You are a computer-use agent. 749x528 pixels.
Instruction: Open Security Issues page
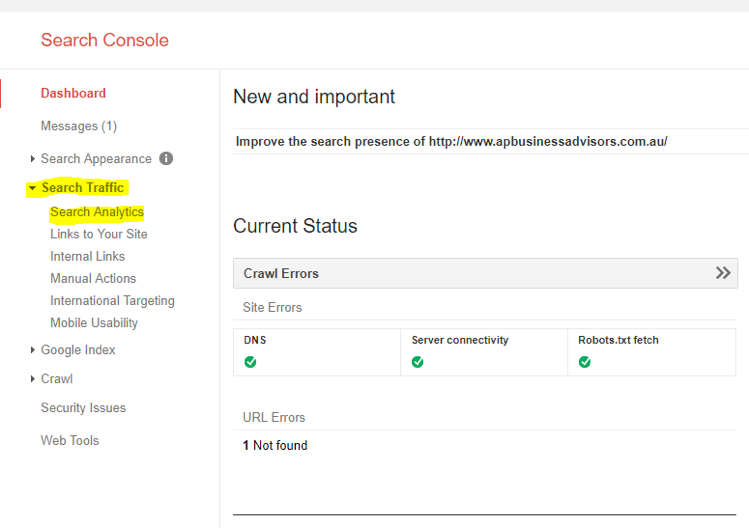tap(83, 408)
